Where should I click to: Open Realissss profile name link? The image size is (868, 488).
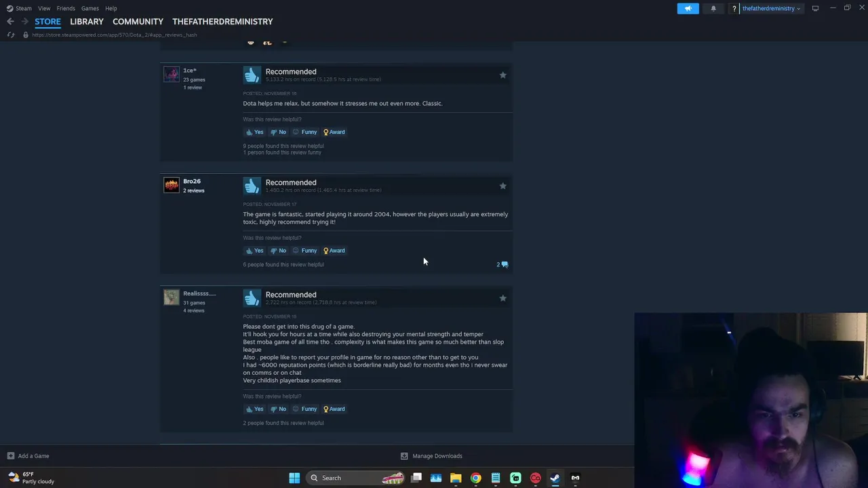tap(199, 293)
